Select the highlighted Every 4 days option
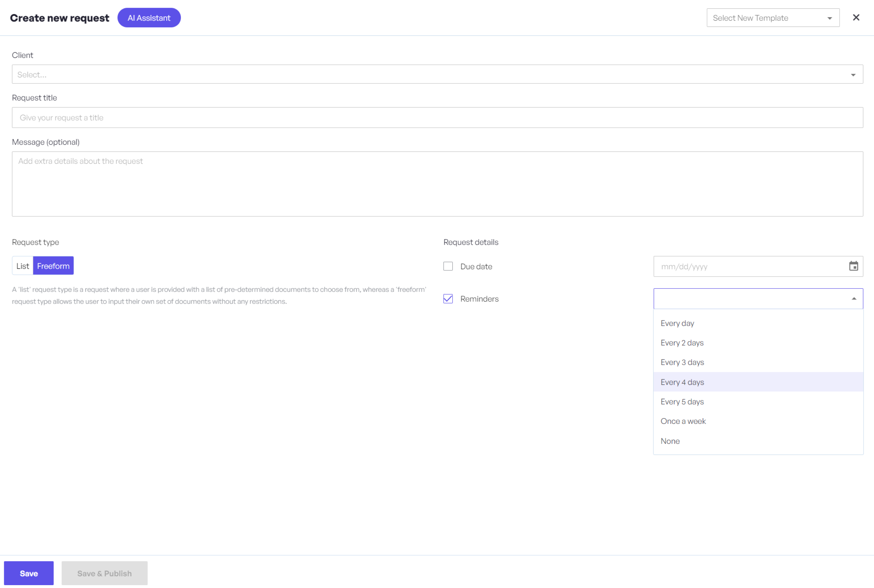The image size is (874, 588). tap(682, 382)
